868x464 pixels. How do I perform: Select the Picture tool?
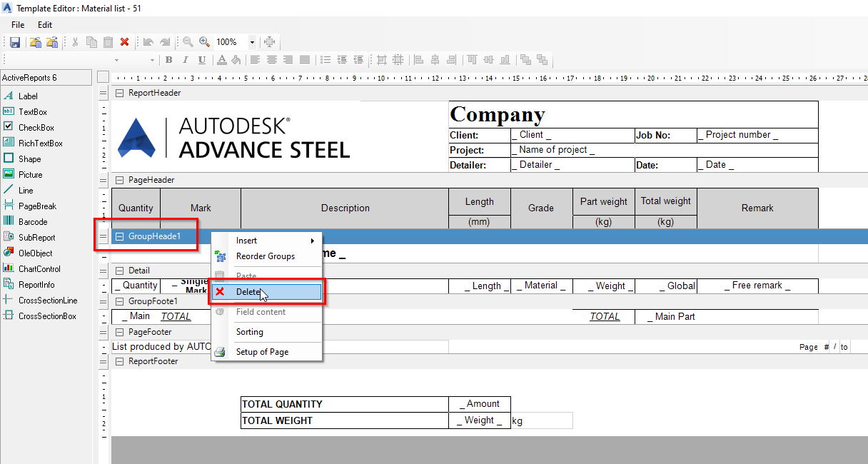point(28,174)
